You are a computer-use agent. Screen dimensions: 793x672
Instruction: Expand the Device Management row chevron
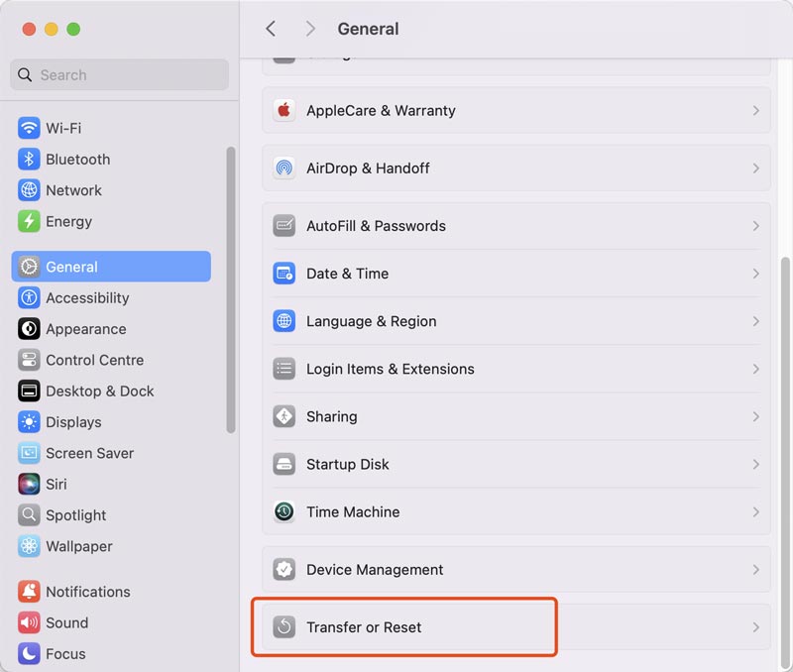pyautogui.click(x=755, y=569)
